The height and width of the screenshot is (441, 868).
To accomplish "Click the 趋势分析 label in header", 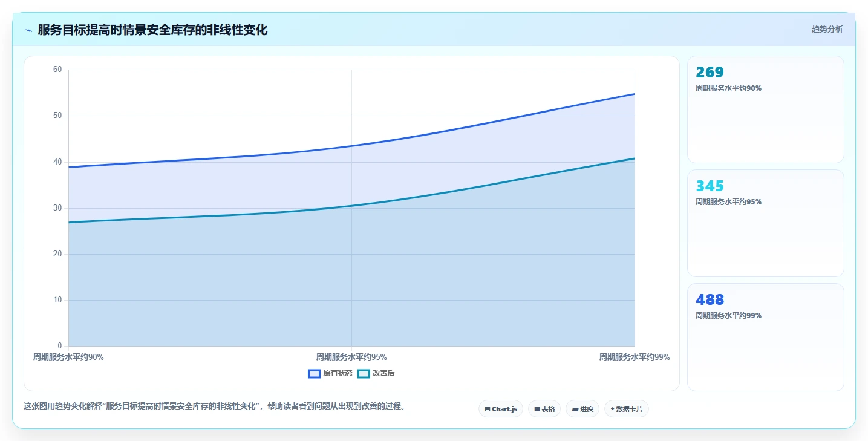I will coord(827,29).
